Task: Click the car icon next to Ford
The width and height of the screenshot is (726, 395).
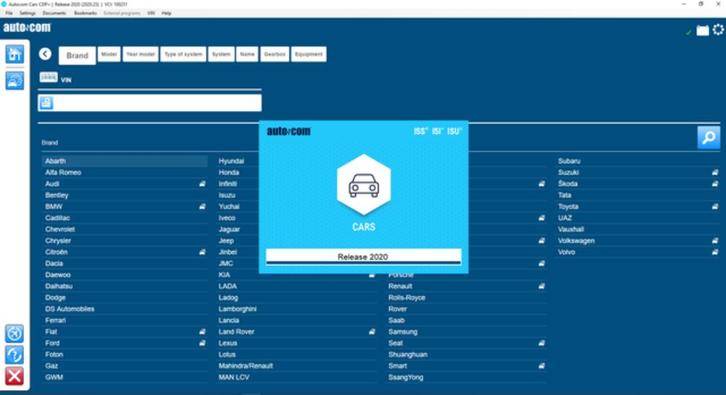Action: [202, 343]
